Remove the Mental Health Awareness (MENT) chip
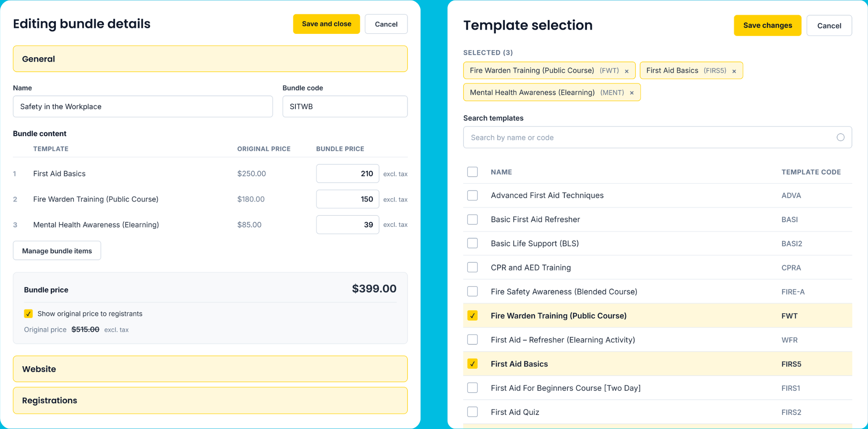 (x=632, y=93)
